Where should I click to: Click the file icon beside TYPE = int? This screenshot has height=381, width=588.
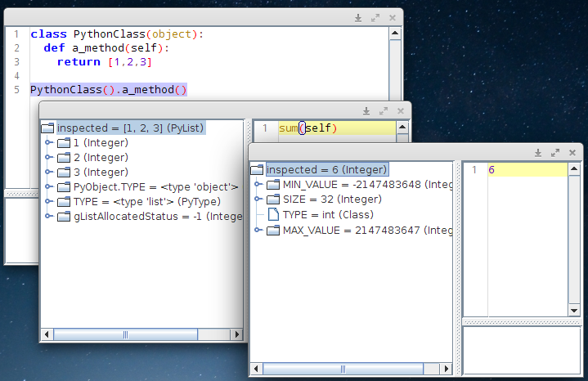273,214
